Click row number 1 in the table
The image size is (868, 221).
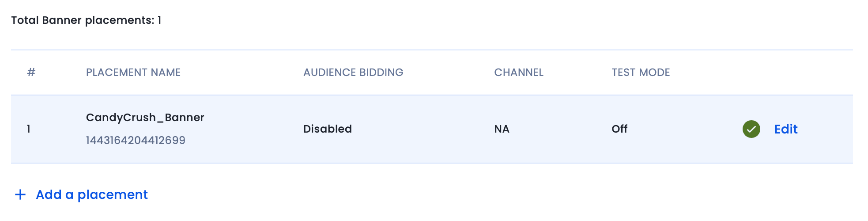29,129
